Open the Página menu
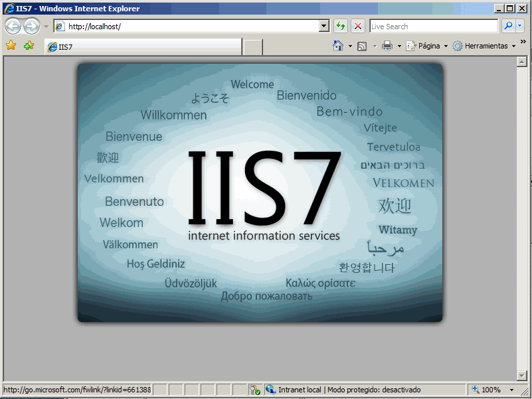Viewport: 532px width, 399px height. [427, 46]
